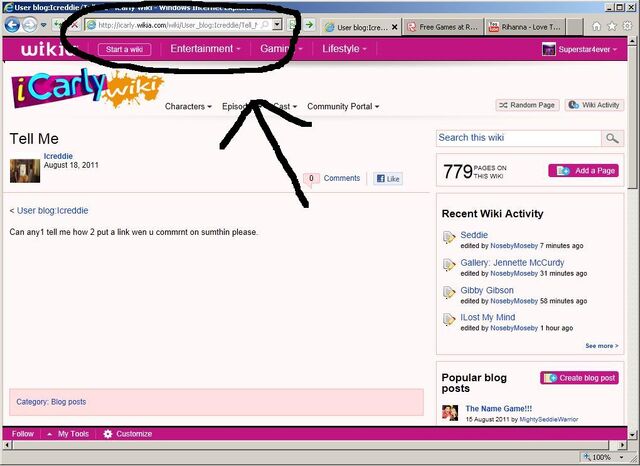640x466 pixels.
Task: Open the Comments link
Action: point(342,178)
